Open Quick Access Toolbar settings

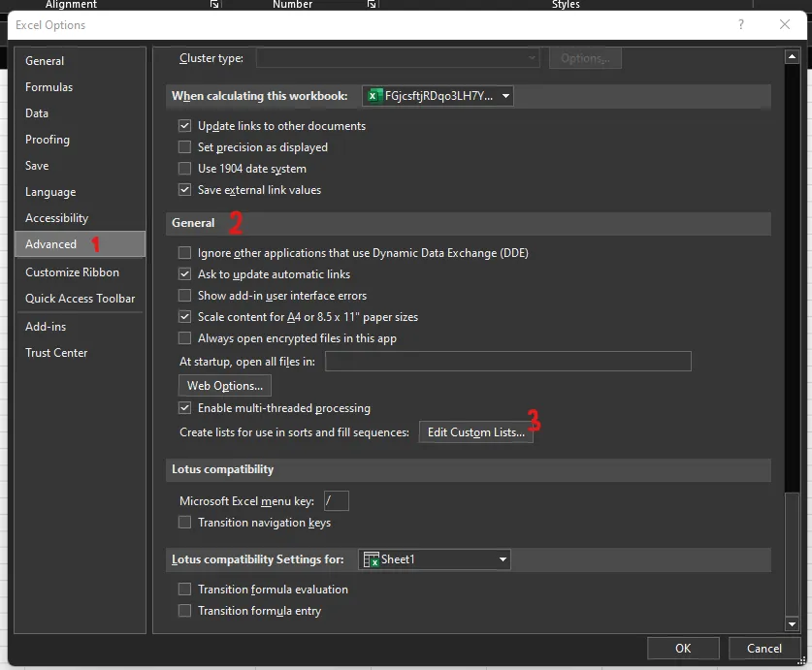click(x=81, y=299)
